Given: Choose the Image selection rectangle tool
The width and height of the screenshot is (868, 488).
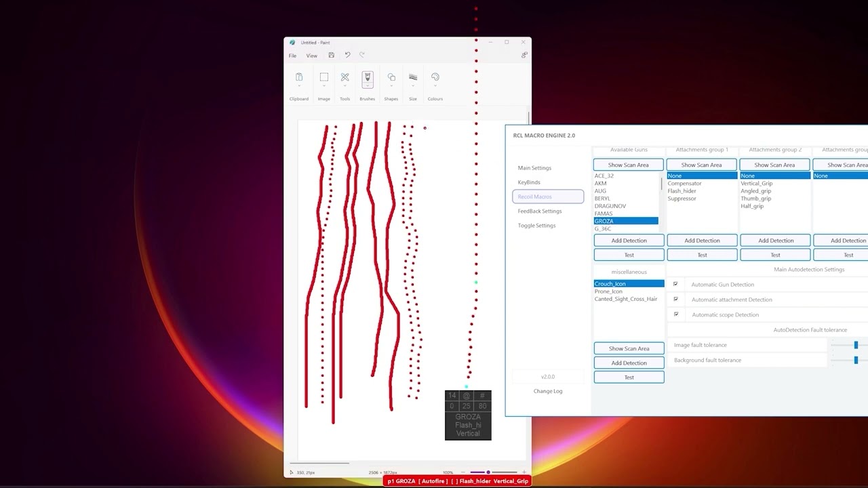Looking at the screenshot, I should point(324,77).
